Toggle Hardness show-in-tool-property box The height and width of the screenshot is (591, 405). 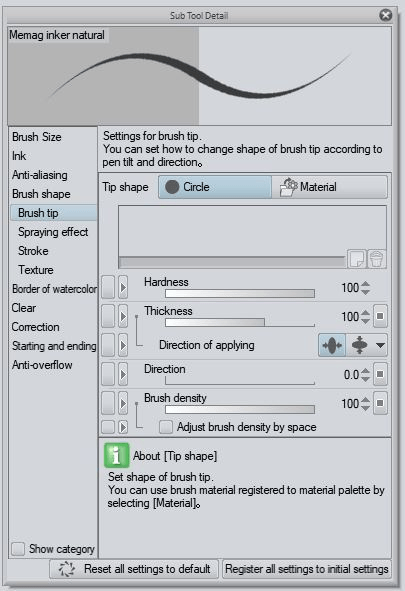[x=108, y=287]
